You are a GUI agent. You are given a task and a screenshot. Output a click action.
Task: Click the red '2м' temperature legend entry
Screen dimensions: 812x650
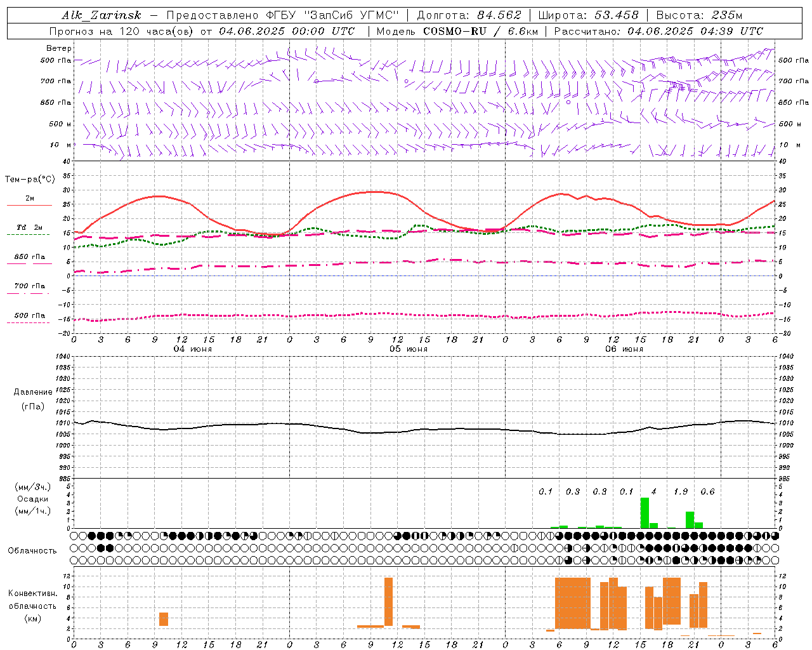tap(30, 199)
